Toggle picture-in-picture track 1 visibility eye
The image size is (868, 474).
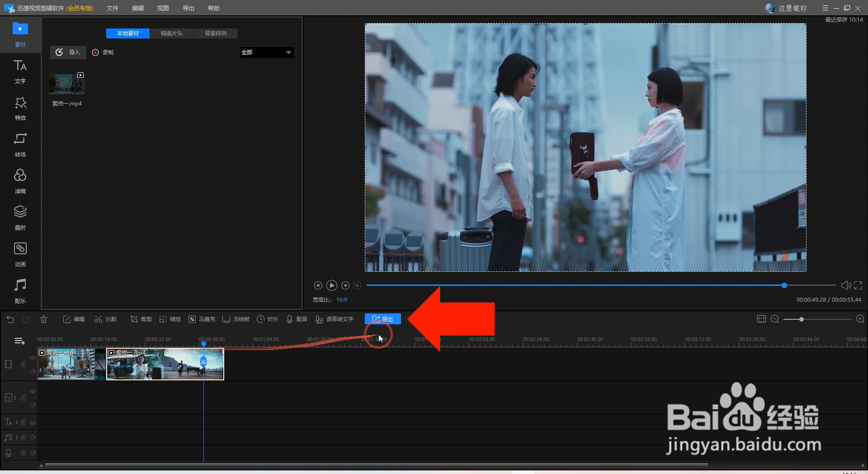pos(33,391)
